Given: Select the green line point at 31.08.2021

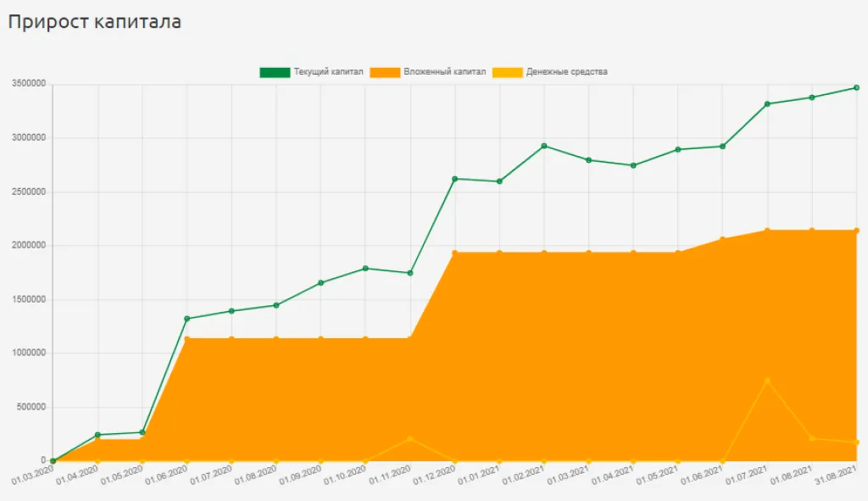Looking at the screenshot, I should 856,87.
